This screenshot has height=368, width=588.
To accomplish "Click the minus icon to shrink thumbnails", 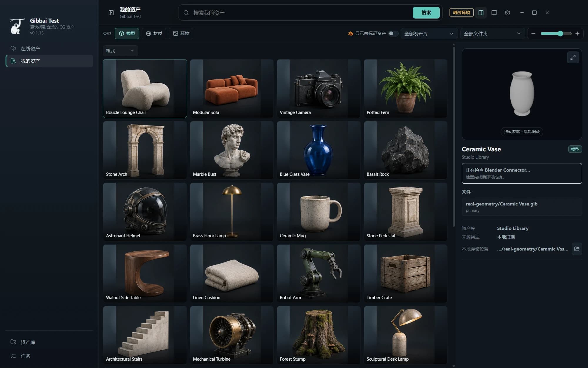I will (533, 34).
